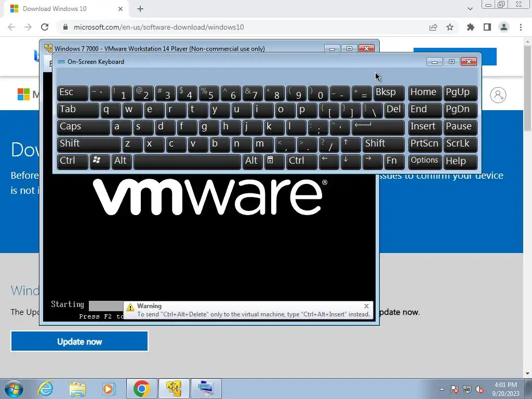Open Windows Explorer folder in taskbar

coord(77,389)
